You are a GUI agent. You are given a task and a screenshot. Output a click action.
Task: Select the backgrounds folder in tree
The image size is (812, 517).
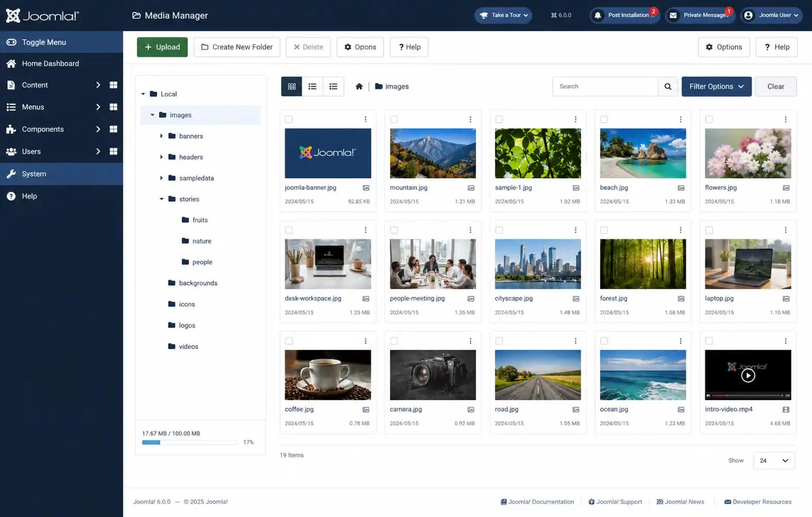(193, 283)
